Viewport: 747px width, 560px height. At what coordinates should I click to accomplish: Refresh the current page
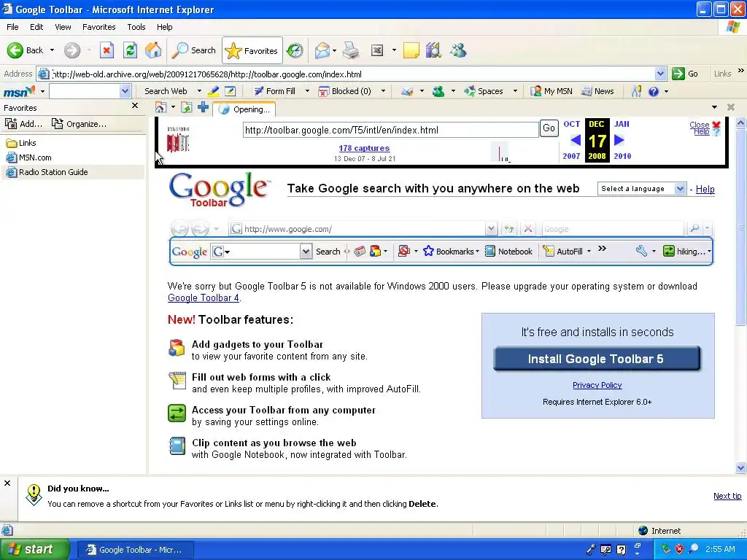point(130,50)
